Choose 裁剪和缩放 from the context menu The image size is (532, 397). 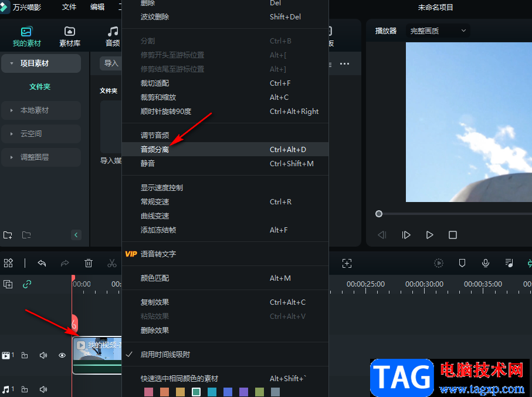(225, 97)
